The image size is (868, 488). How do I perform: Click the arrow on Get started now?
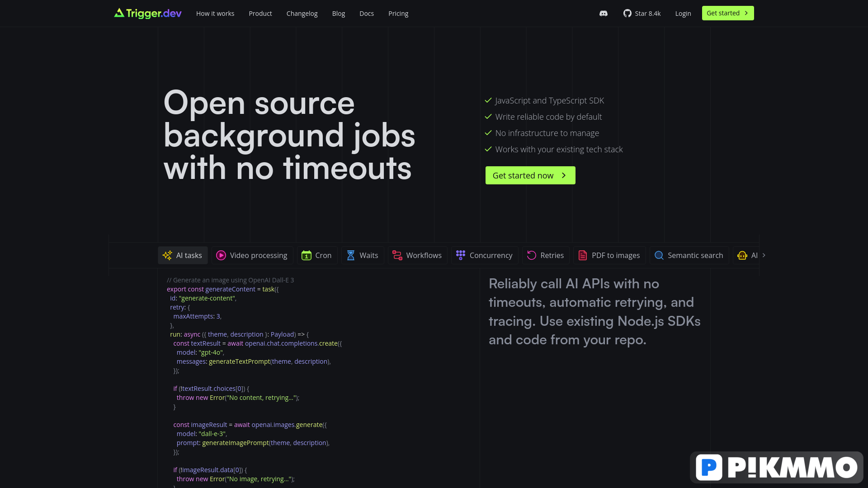pos(564,175)
